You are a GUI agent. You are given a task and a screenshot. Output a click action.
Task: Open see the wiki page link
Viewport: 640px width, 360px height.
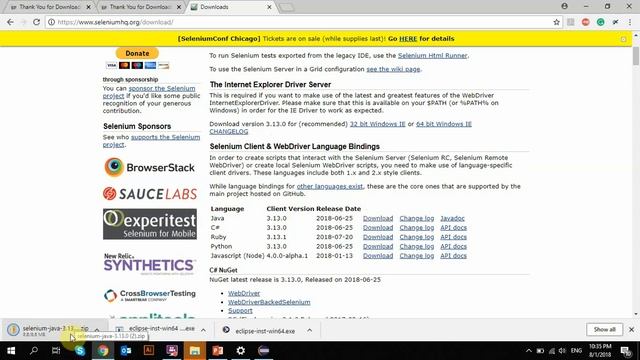pos(393,69)
